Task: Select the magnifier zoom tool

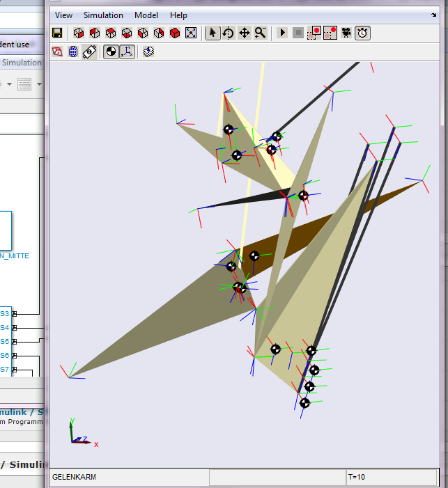Action: pyautogui.click(x=261, y=33)
